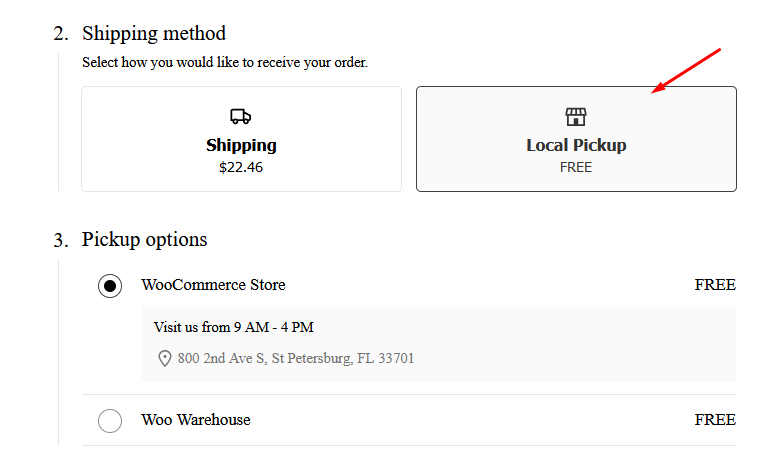Click the bold Shipping label
This screenshot has height=468, width=778.
(241, 145)
